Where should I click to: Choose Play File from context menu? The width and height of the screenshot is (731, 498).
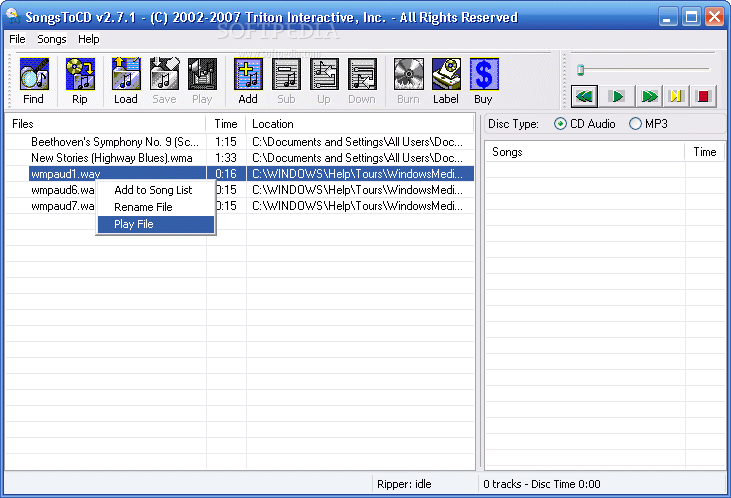click(x=156, y=224)
